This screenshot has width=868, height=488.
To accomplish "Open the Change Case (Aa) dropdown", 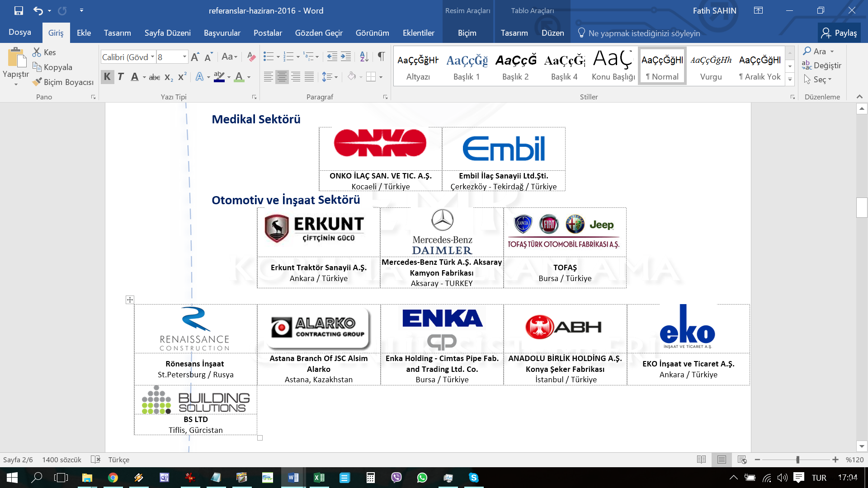I will [229, 57].
